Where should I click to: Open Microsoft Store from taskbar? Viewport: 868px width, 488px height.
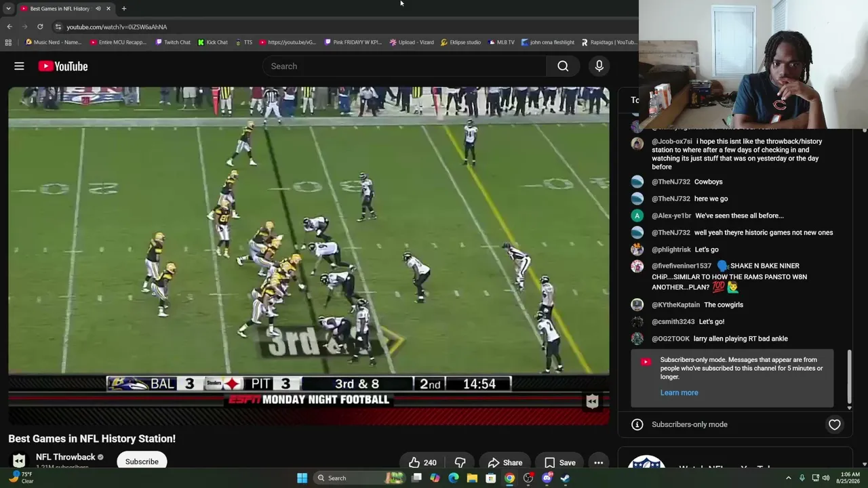click(491, 478)
